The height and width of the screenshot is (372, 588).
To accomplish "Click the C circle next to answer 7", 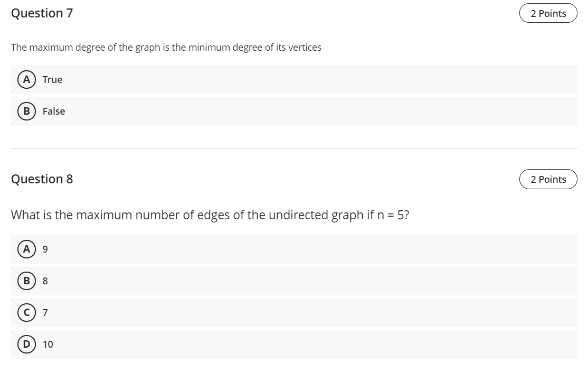I will point(26,312).
